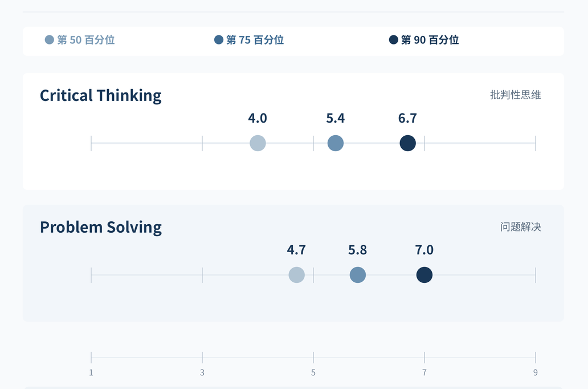Select Problem Solving 7.0 data point
This screenshot has height=389, width=588.
coord(424,275)
